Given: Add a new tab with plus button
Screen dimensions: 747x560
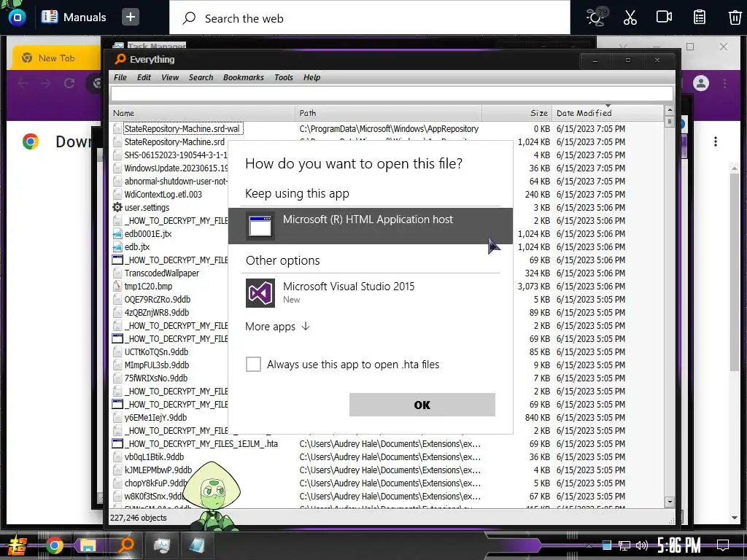Looking at the screenshot, I should [130, 17].
